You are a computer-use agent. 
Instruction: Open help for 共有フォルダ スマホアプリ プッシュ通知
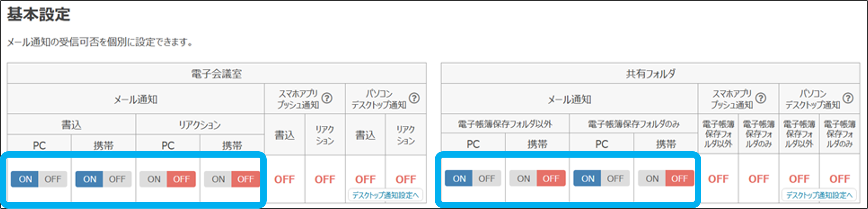point(761,98)
